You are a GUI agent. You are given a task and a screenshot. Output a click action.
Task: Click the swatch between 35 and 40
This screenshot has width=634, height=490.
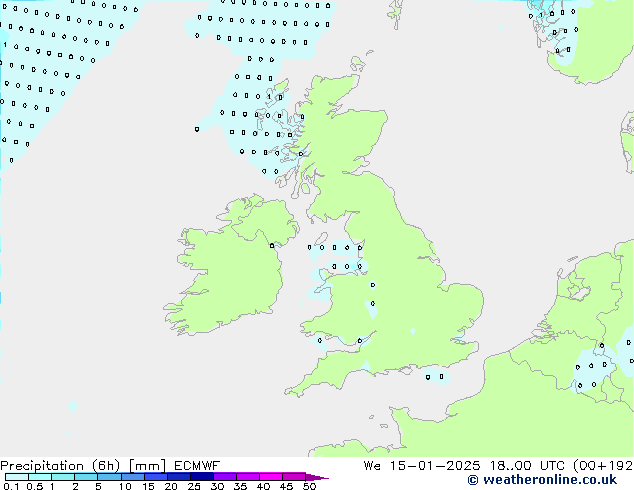[x=247, y=477]
